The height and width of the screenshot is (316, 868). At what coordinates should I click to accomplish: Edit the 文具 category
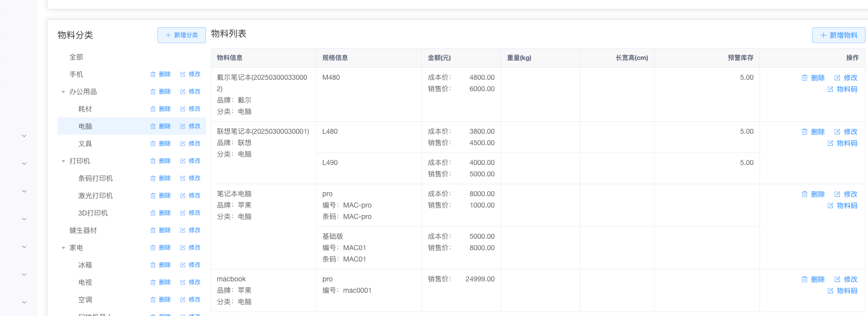[190, 144]
